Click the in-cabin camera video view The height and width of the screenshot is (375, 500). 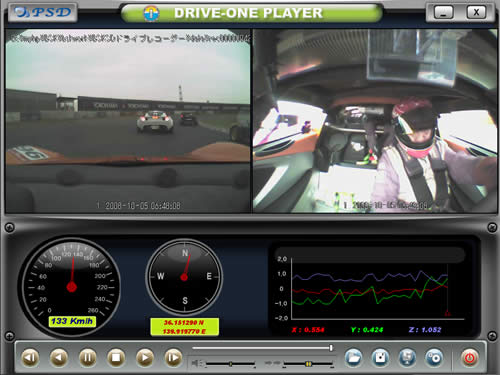(x=375, y=121)
